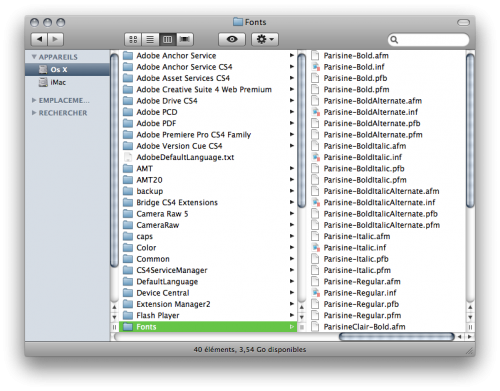The width and height of the screenshot is (500, 391).
Task: Click the Adobe Drive CS4 folder icon
Action: coord(128,101)
